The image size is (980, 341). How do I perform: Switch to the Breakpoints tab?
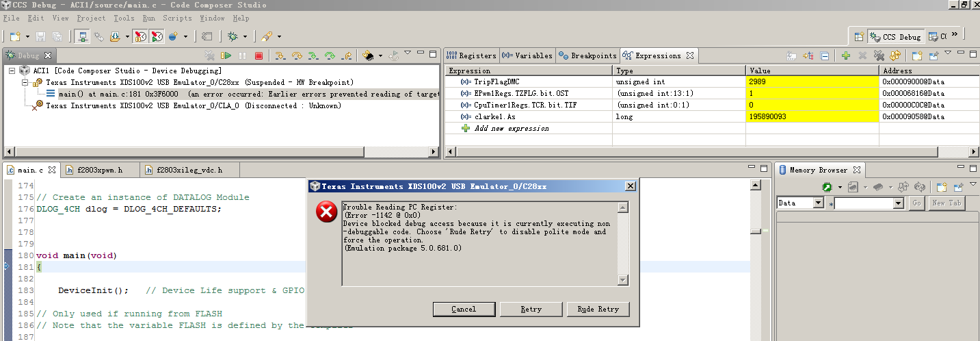coord(587,55)
